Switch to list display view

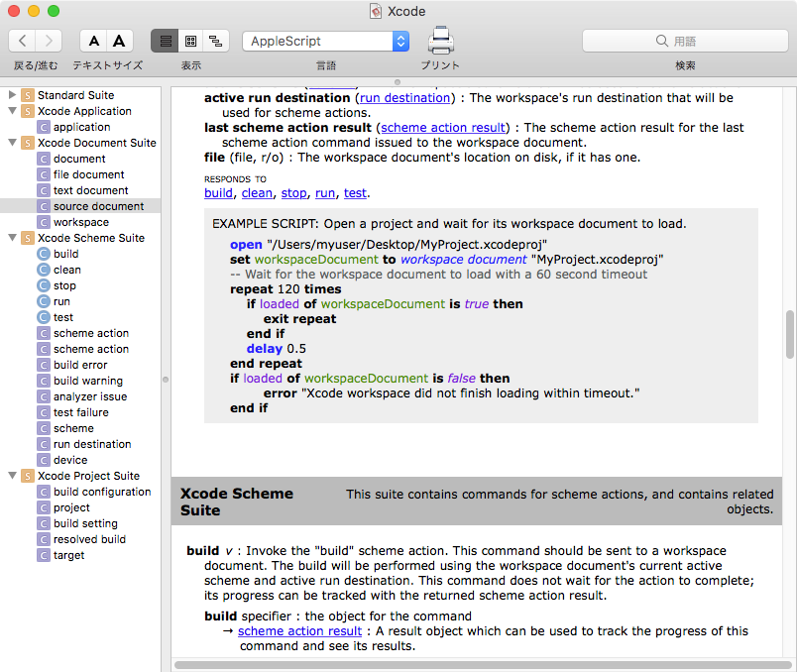[x=165, y=41]
